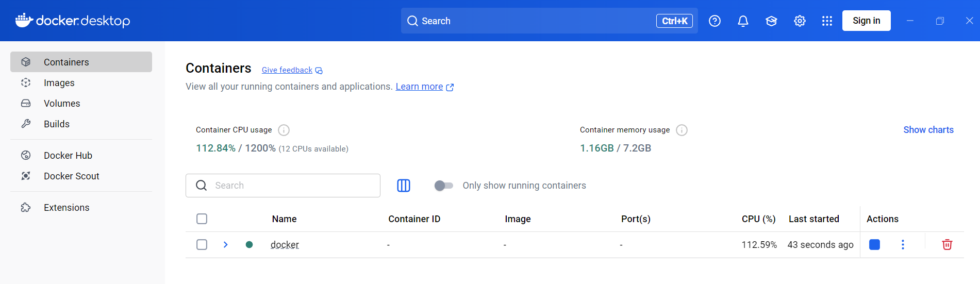
Task: Click the Docker Desktop whale logo
Action: point(24,20)
